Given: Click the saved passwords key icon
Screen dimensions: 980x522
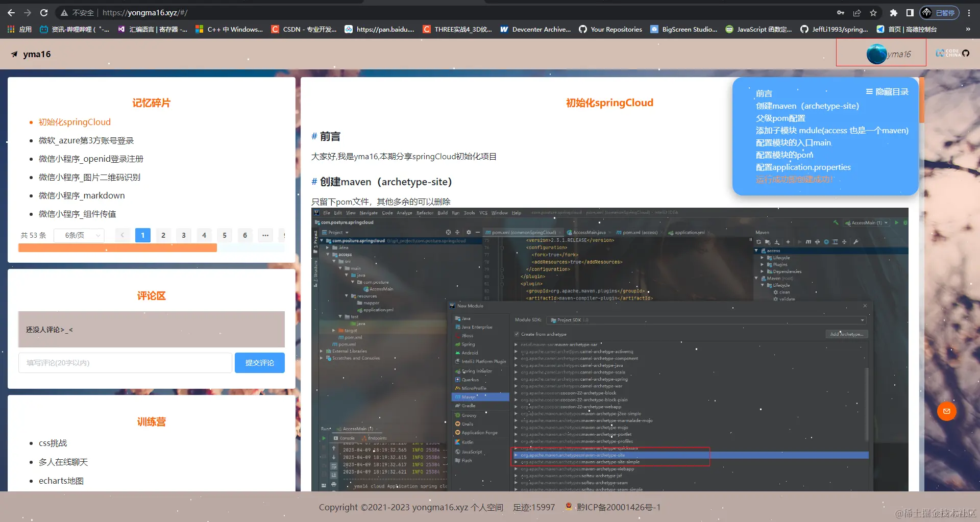Looking at the screenshot, I should [x=841, y=12].
